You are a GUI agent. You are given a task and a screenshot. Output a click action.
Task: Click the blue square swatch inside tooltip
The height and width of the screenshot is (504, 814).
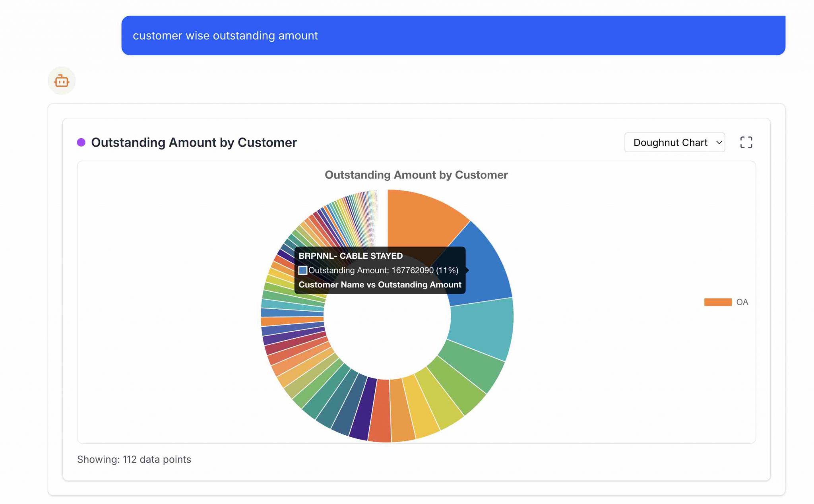click(x=302, y=270)
